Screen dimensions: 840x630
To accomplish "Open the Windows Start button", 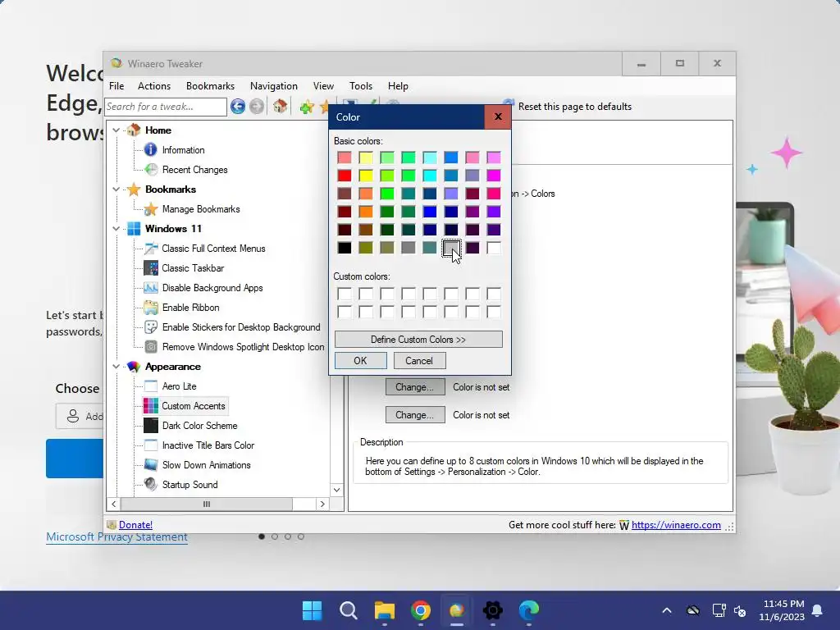I will tap(313, 610).
